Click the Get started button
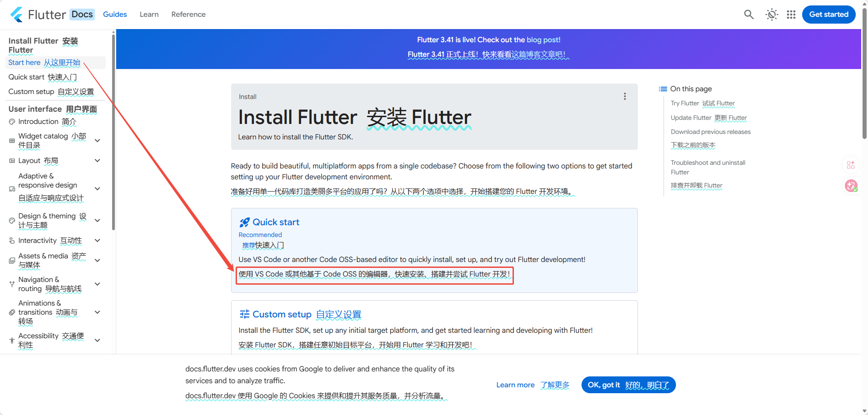 coord(829,15)
